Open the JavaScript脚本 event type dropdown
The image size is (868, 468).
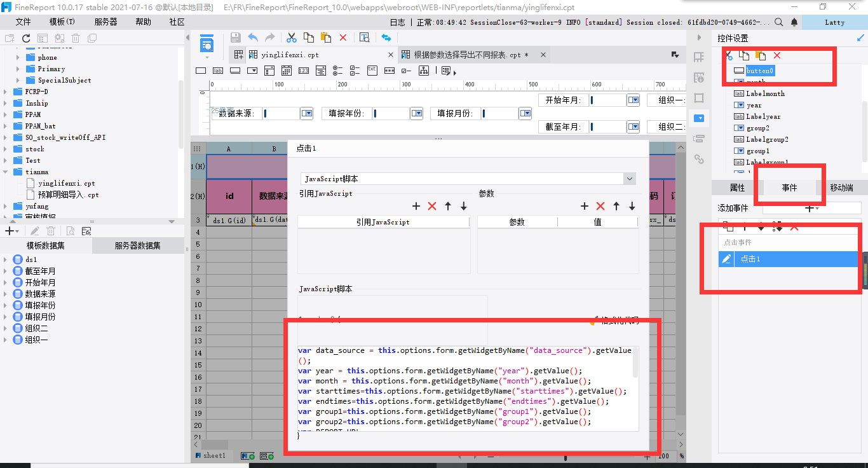pyautogui.click(x=630, y=179)
